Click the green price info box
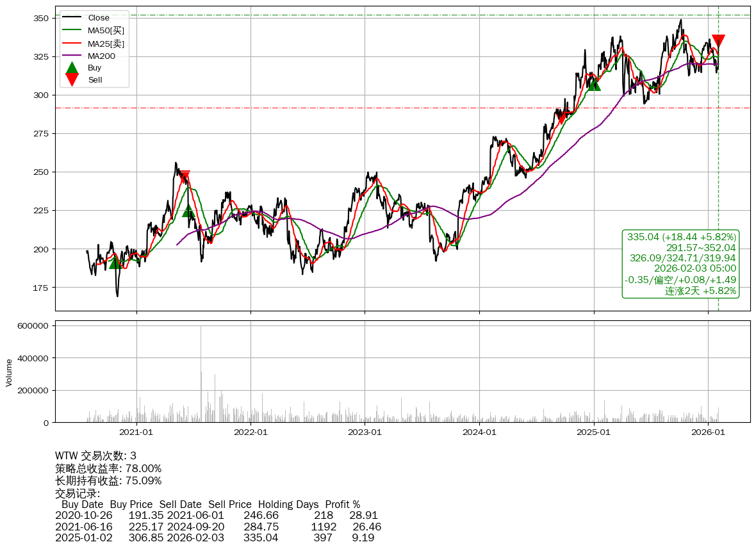Viewport: 756px width, 549px height. pyautogui.click(x=680, y=264)
